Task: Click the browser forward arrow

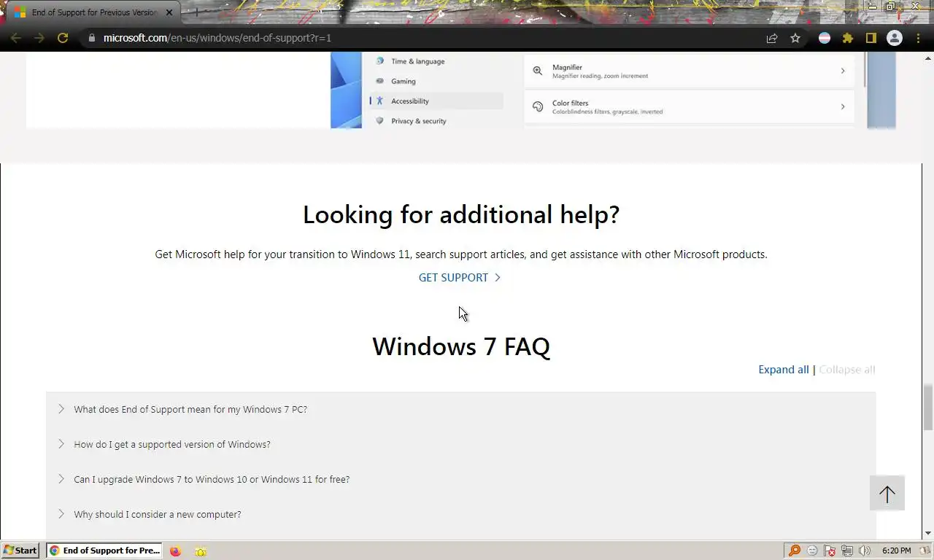Action: (x=39, y=38)
